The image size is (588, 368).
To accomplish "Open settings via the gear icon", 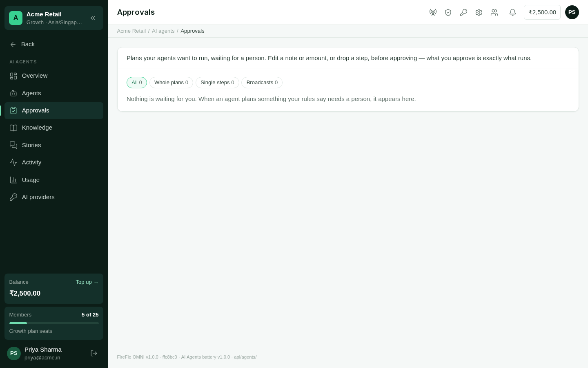I will (479, 12).
